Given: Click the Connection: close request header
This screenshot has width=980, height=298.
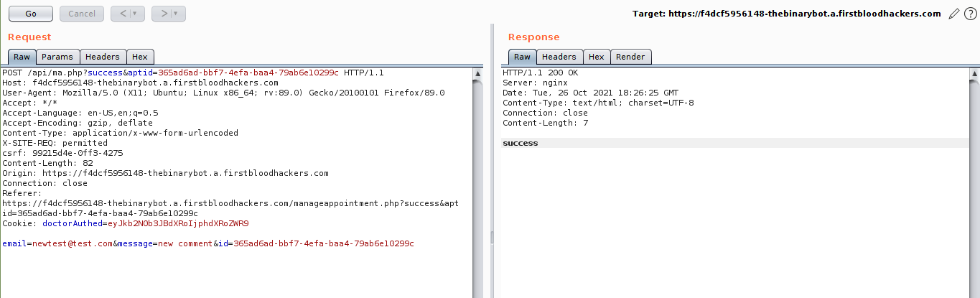Looking at the screenshot, I should 45,183.
